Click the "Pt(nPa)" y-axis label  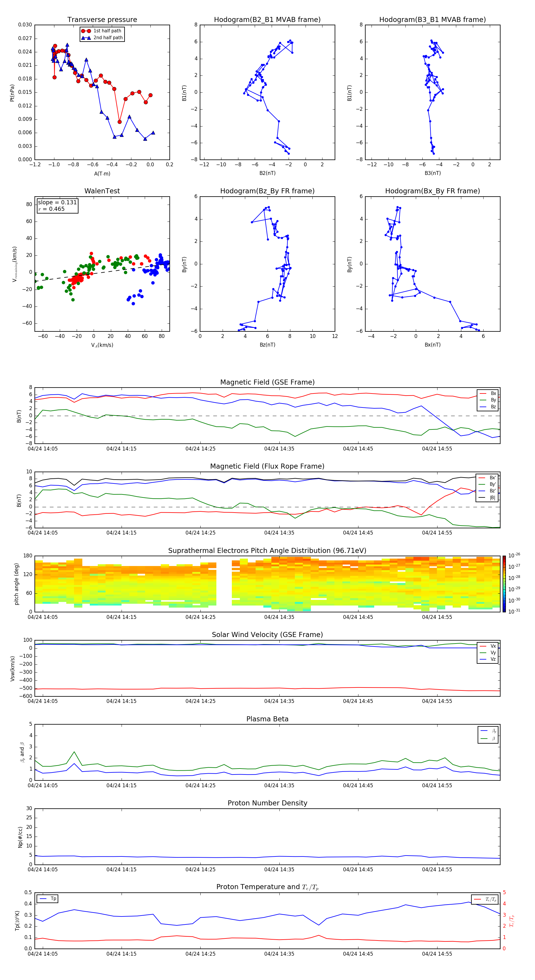point(12,93)
